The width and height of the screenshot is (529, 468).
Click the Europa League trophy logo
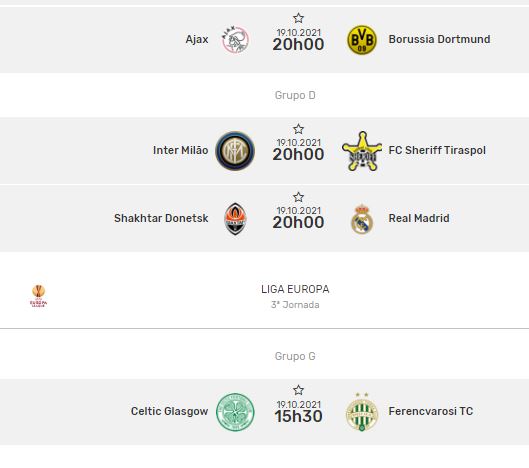coord(38,296)
